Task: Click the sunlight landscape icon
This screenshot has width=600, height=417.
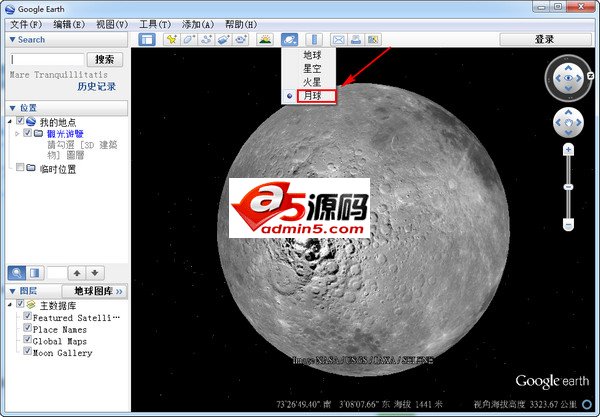Action: tap(265, 40)
